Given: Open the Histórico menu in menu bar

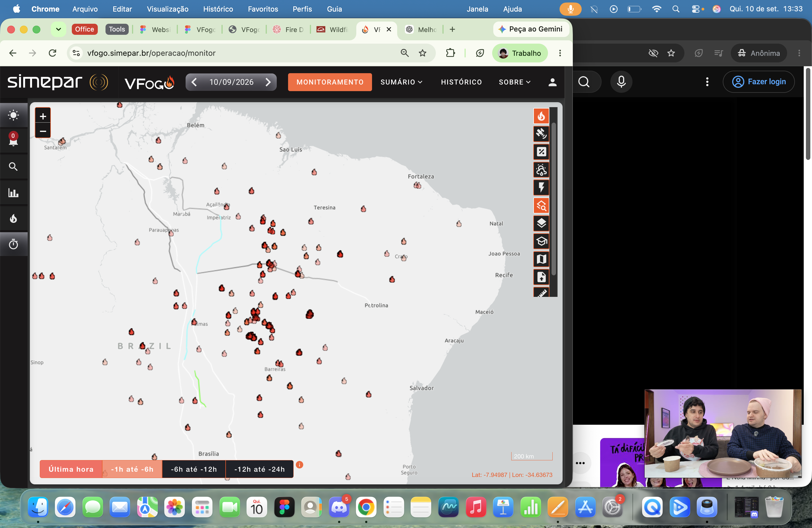Looking at the screenshot, I should (x=218, y=9).
